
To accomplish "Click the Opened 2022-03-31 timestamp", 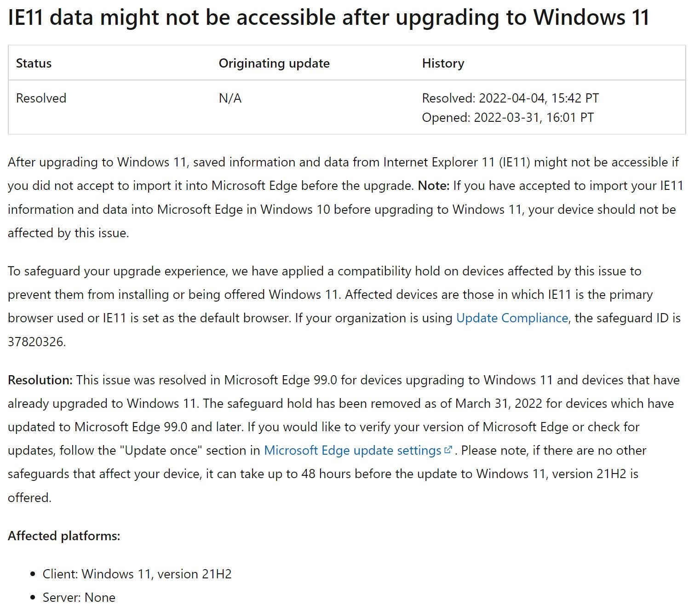I will [x=508, y=117].
